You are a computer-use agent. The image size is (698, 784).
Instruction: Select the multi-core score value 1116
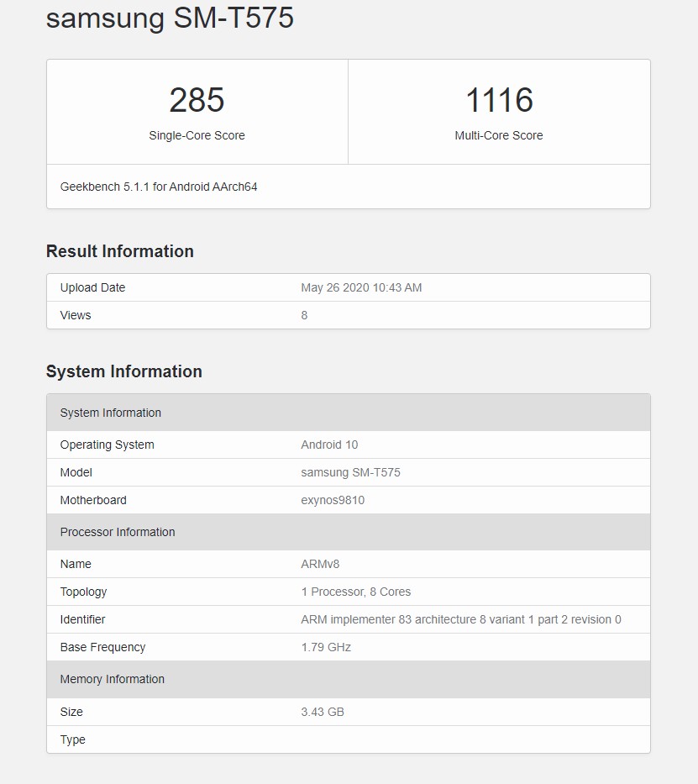click(x=499, y=100)
